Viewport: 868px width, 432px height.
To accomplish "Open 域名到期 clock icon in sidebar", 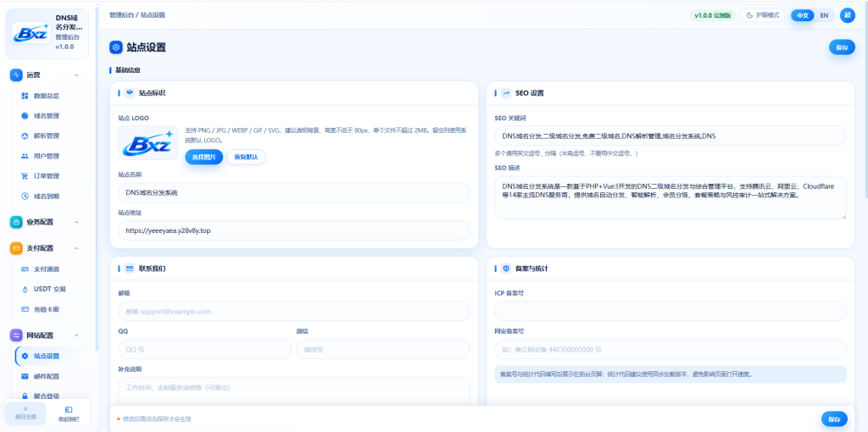I will tap(25, 196).
